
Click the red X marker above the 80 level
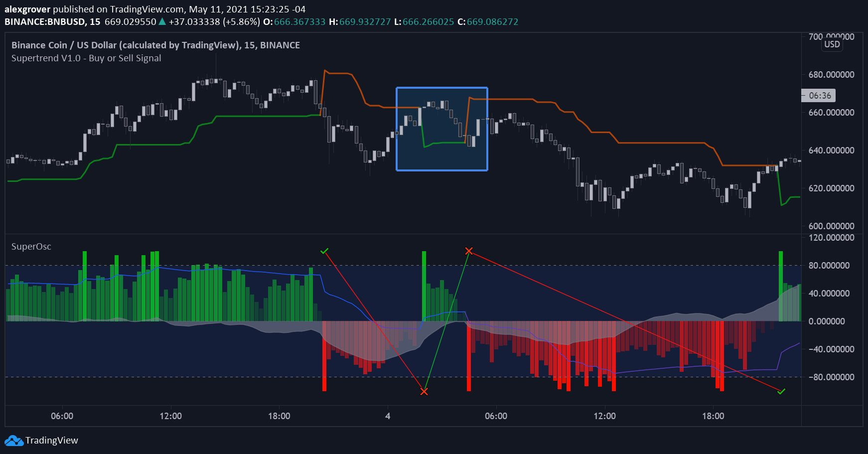click(x=469, y=251)
